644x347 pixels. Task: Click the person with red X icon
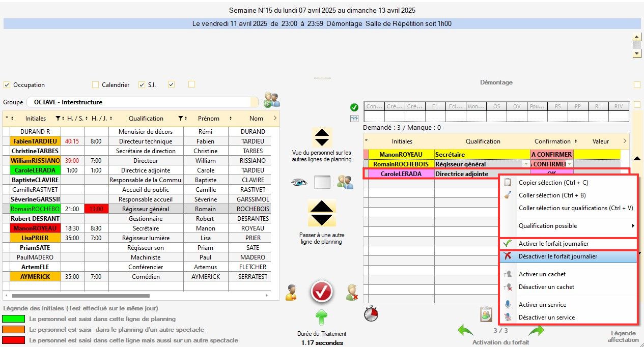(x=352, y=293)
